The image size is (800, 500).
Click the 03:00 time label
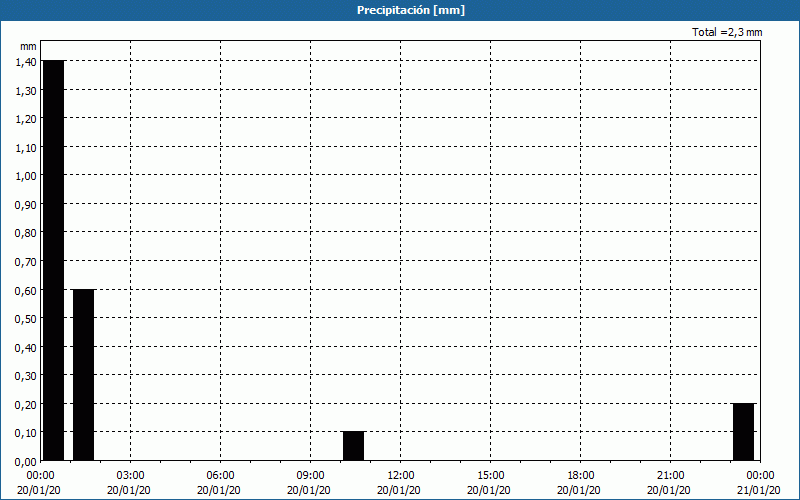click(130, 476)
